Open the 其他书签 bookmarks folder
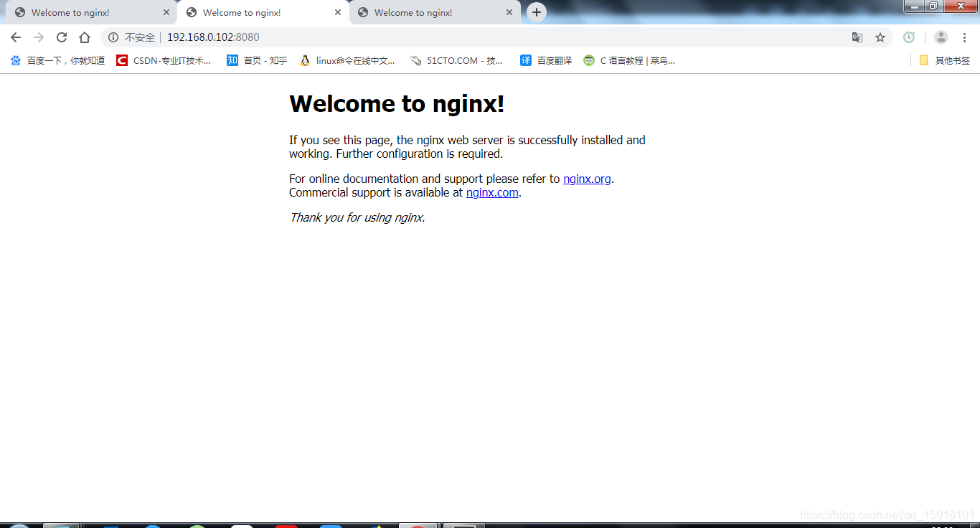980x528 pixels. point(944,61)
